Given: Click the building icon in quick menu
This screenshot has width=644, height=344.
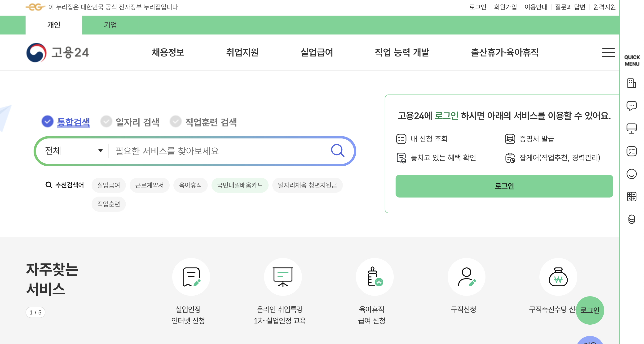Looking at the screenshot, I should (631, 83).
